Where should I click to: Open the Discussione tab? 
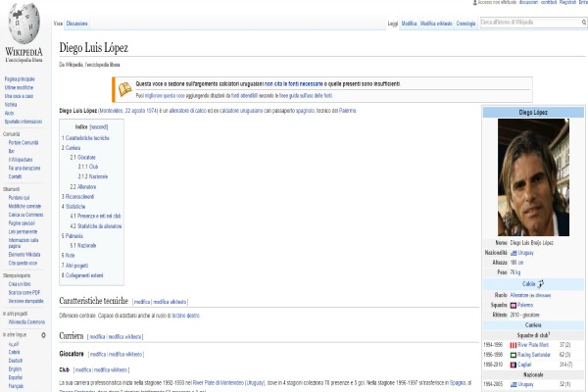point(77,22)
